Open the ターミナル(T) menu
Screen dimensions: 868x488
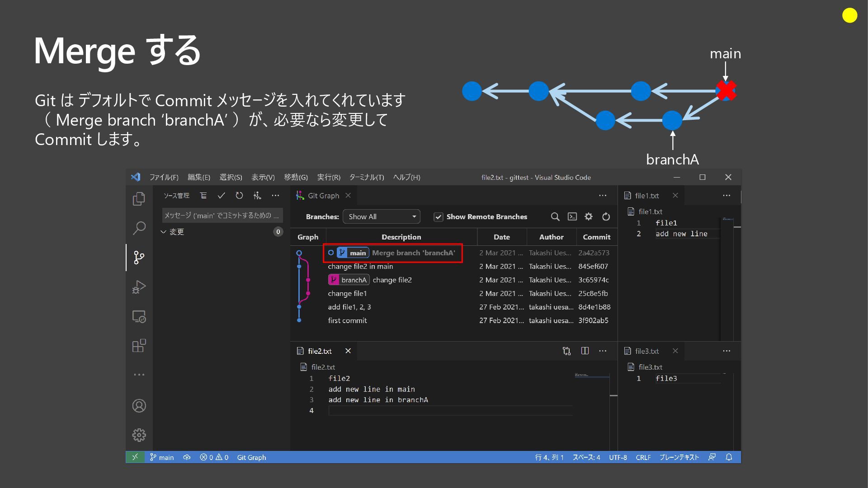(366, 177)
